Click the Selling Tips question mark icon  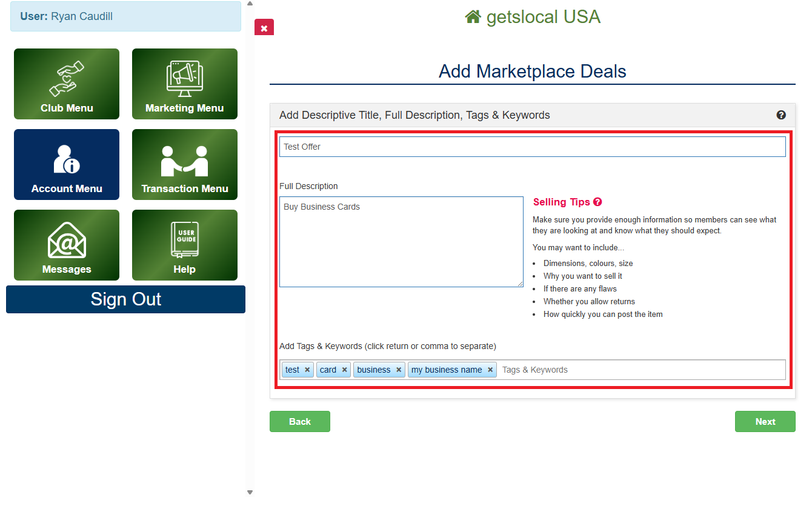[x=597, y=202]
